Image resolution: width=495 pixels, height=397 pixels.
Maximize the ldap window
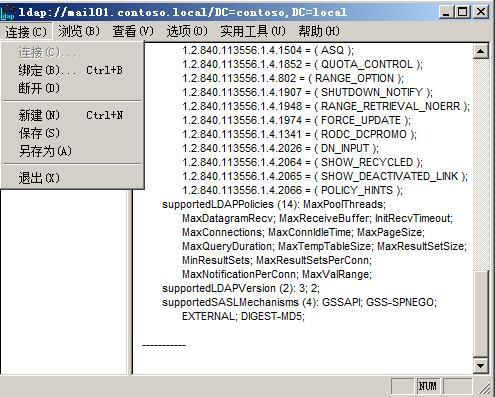click(462, 13)
